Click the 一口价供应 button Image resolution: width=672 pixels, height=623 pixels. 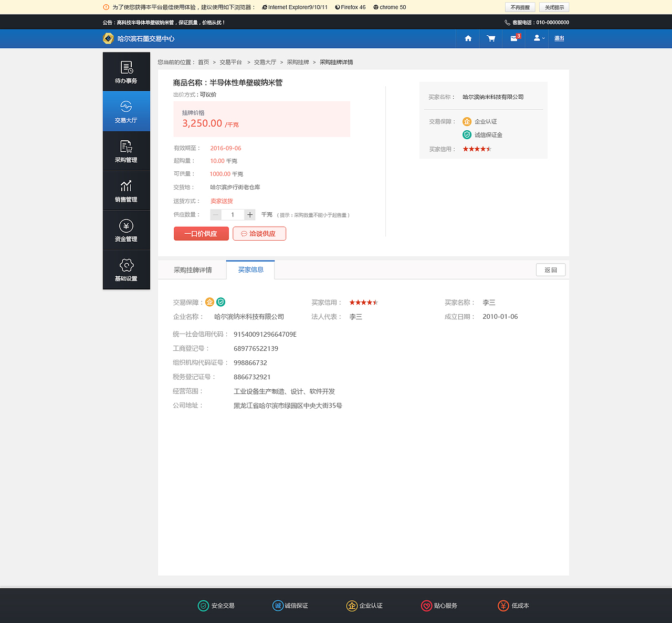[x=201, y=234]
